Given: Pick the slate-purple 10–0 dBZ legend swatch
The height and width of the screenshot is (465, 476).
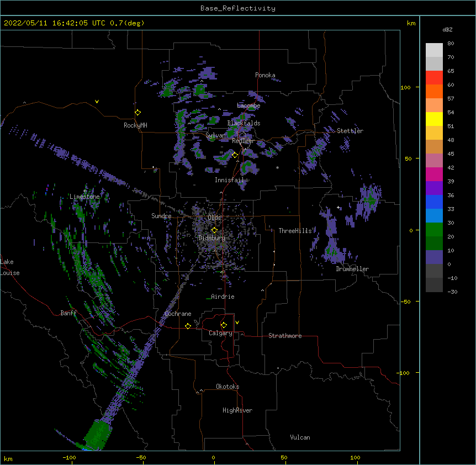Looking at the screenshot, I should pyautogui.click(x=434, y=257).
